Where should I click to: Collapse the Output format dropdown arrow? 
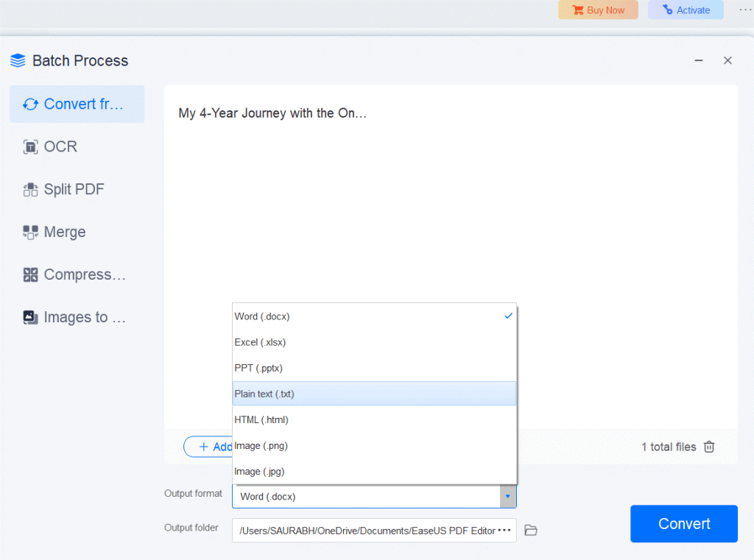point(508,497)
